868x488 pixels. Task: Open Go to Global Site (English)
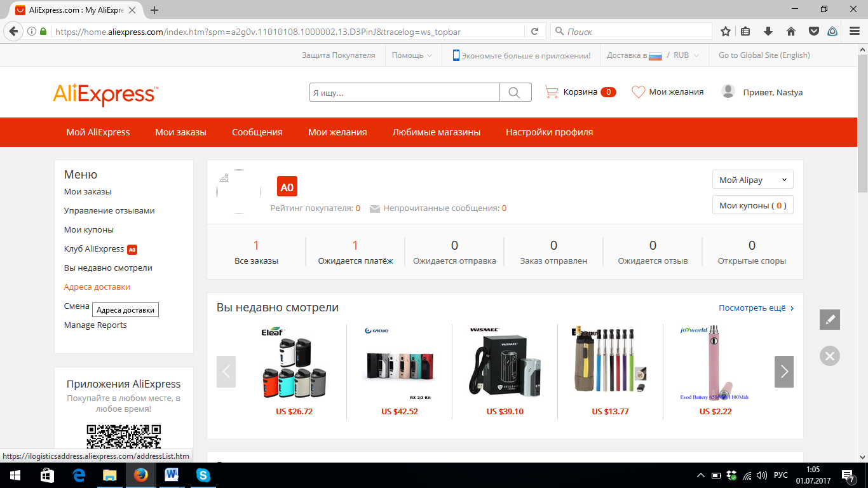764,55
